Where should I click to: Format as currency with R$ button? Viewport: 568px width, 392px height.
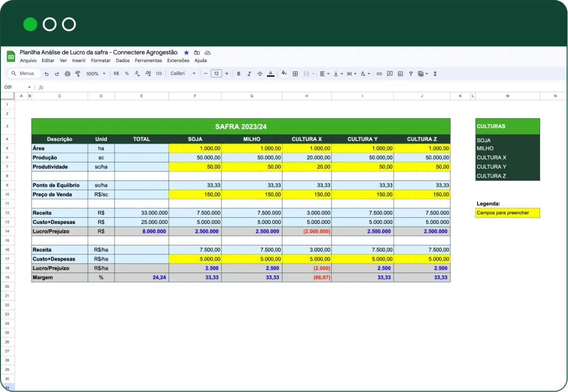pos(116,74)
